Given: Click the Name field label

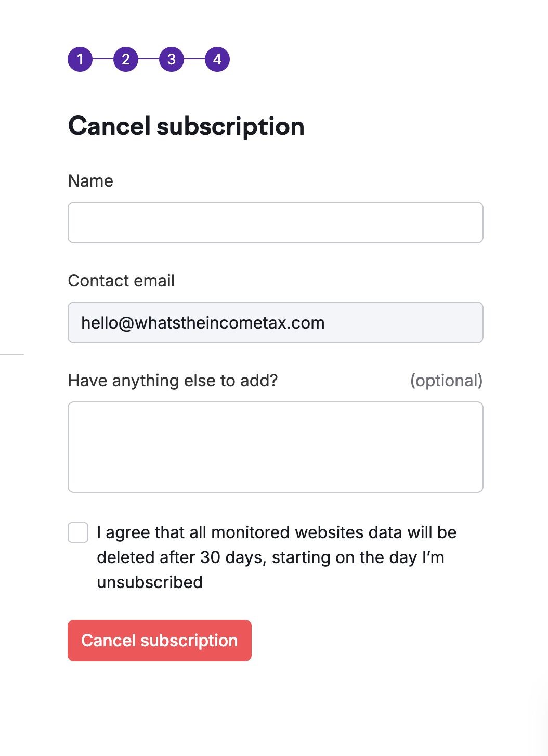Looking at the screenshot, I should coord(90,181).
